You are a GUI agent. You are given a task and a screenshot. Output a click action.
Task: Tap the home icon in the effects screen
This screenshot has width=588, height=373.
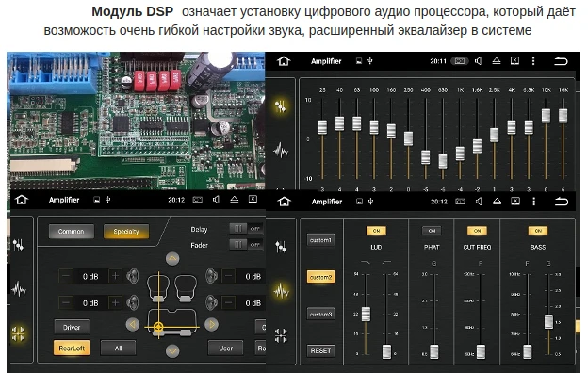(x=285, y=202)
